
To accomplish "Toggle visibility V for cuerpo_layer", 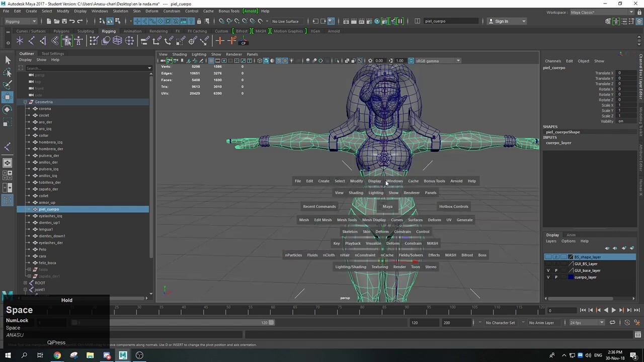I will coord(548,277).
